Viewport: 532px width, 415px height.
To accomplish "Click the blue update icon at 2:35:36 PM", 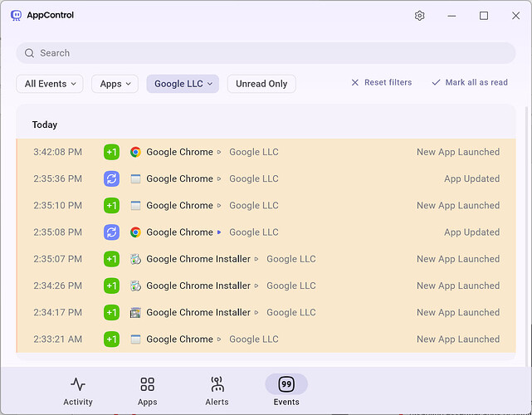I will click(x=111, y=178).
